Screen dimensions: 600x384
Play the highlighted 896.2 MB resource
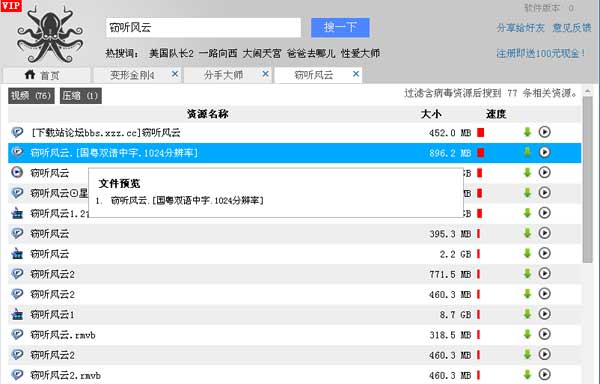coord(545,152)
